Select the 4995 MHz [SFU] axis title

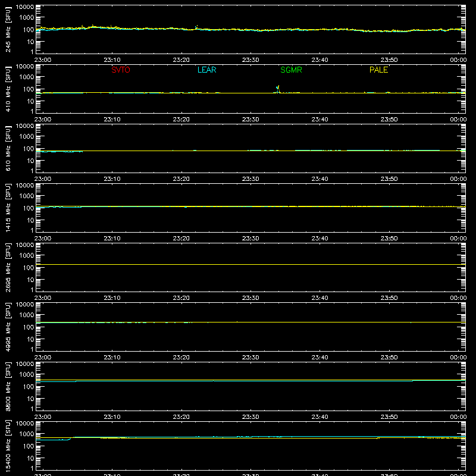(8, 327)
